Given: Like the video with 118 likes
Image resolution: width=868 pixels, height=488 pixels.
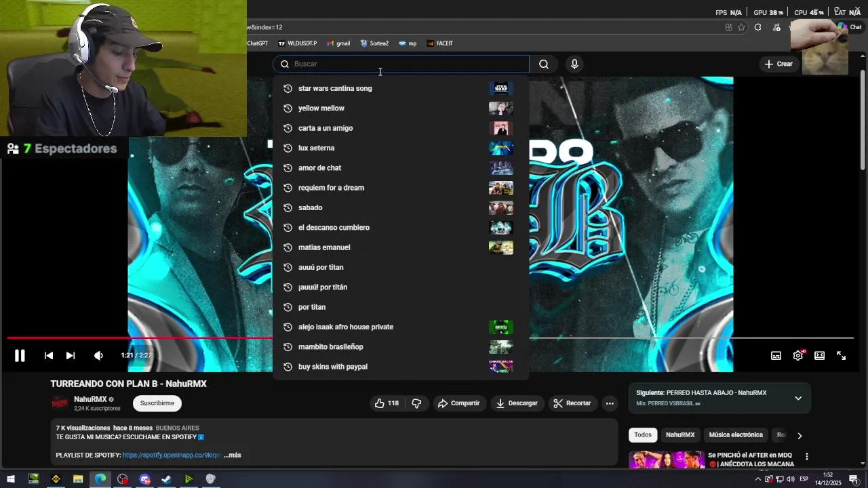Looking at the screenshot, I should [x=387, y=403].
